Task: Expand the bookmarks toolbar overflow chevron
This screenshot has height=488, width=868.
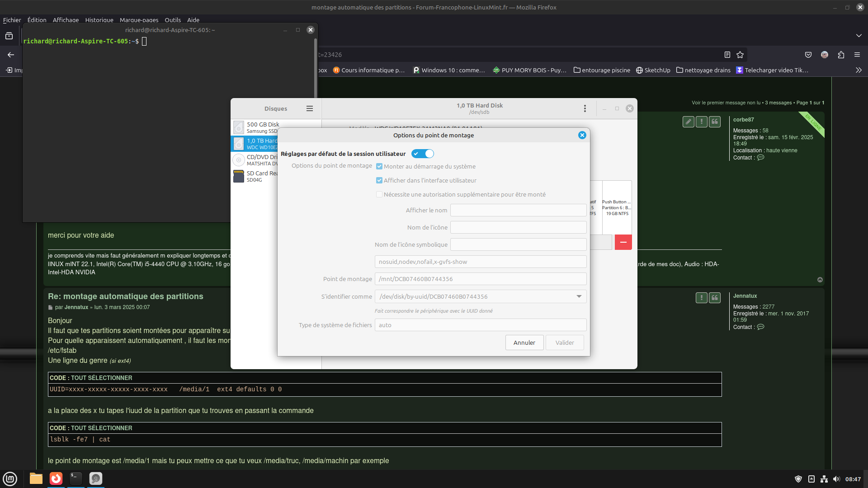Action: click(x=859, y=70)
